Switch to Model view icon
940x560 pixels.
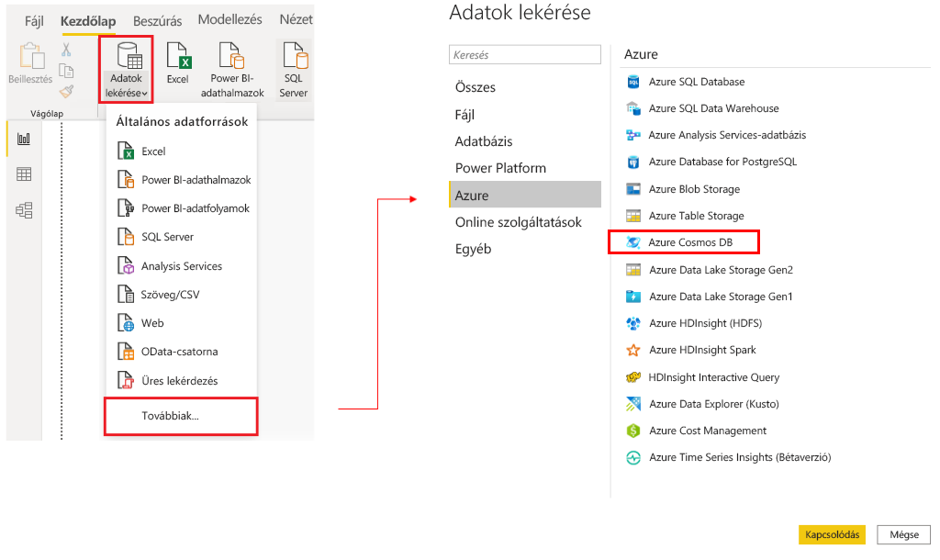24,210
